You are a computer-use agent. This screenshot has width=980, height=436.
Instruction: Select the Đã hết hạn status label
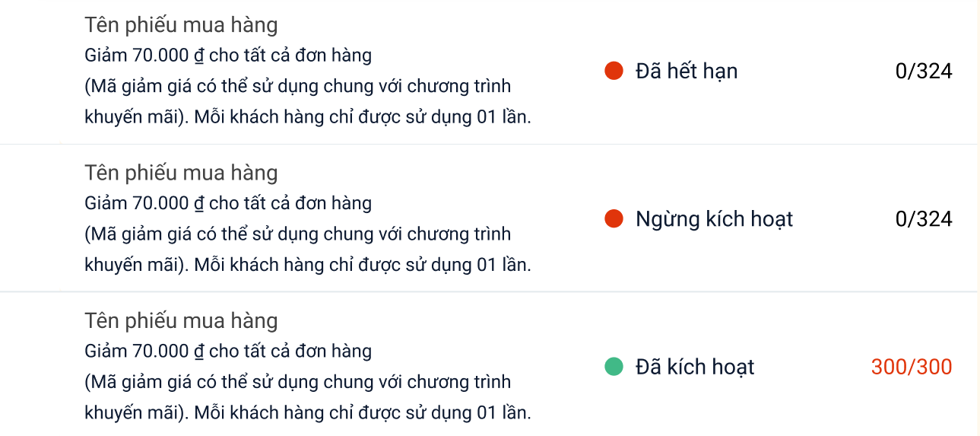click(687, 72)
